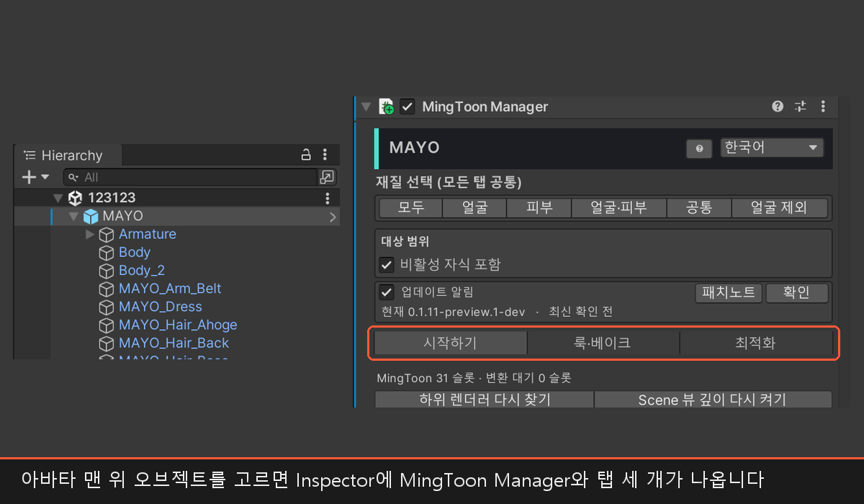
Task: Open the dropdown arrow beside plus button
Action: [x=45, y=177]
